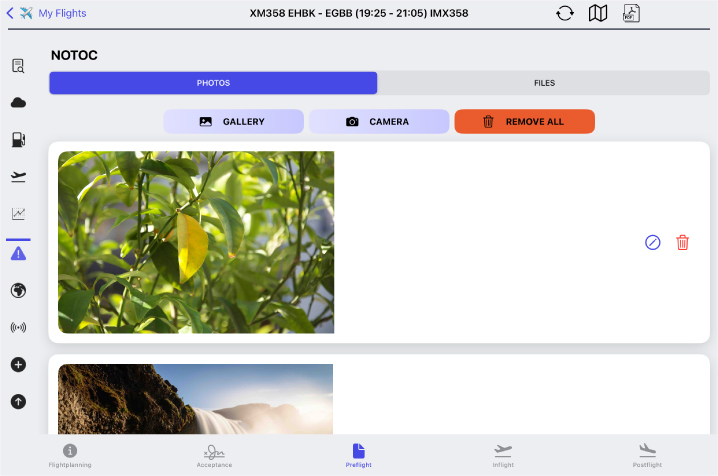
Task: Open the radio signal sidebar icon
Action: click(x=18, y=328)
